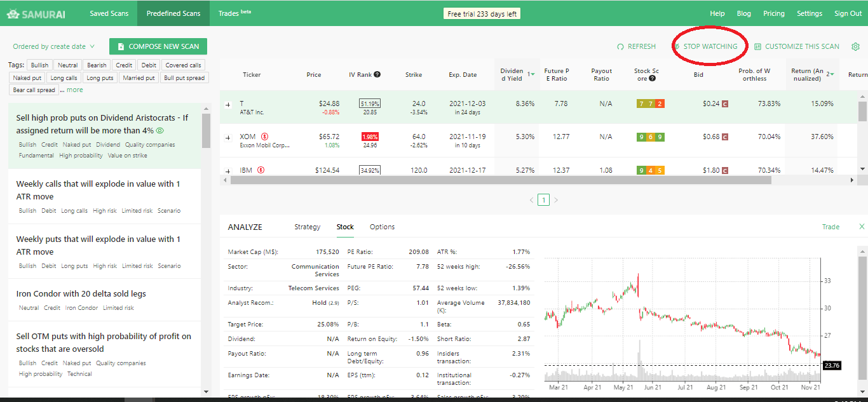This screenshot has height=402, width=868.
Task: Click the red 1.98% IV Rank badge for XOM
Action: tap(369, 137)
